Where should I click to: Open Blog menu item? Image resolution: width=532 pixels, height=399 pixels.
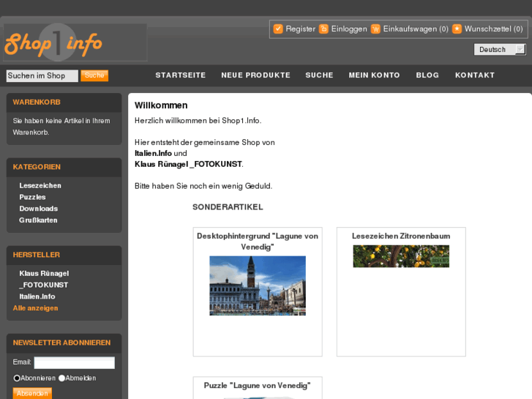[427, 75]
